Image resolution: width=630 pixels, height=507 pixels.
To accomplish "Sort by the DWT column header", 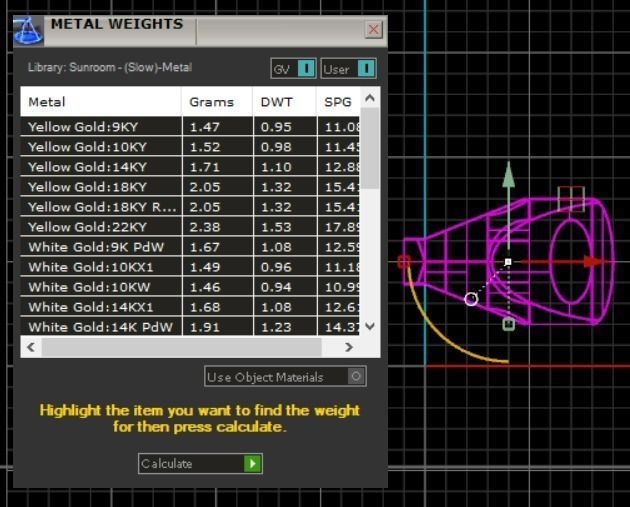I will coord(284,102).
